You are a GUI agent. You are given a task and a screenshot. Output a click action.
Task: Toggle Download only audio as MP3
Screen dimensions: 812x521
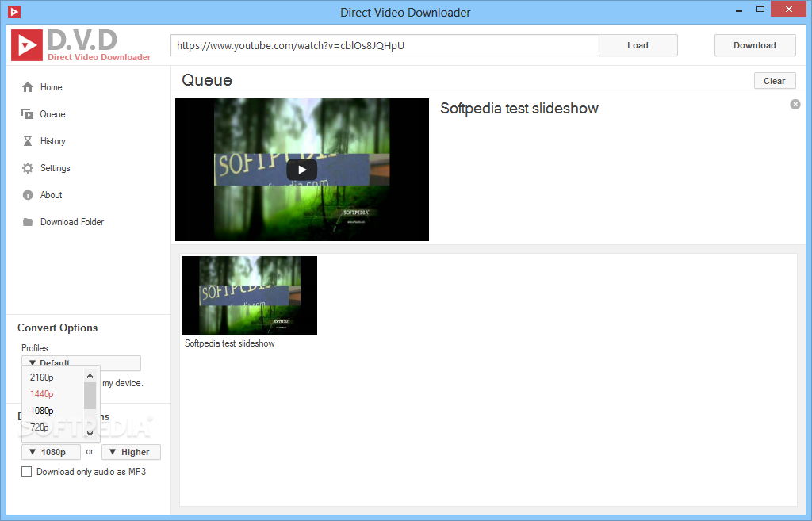[26, 472]
